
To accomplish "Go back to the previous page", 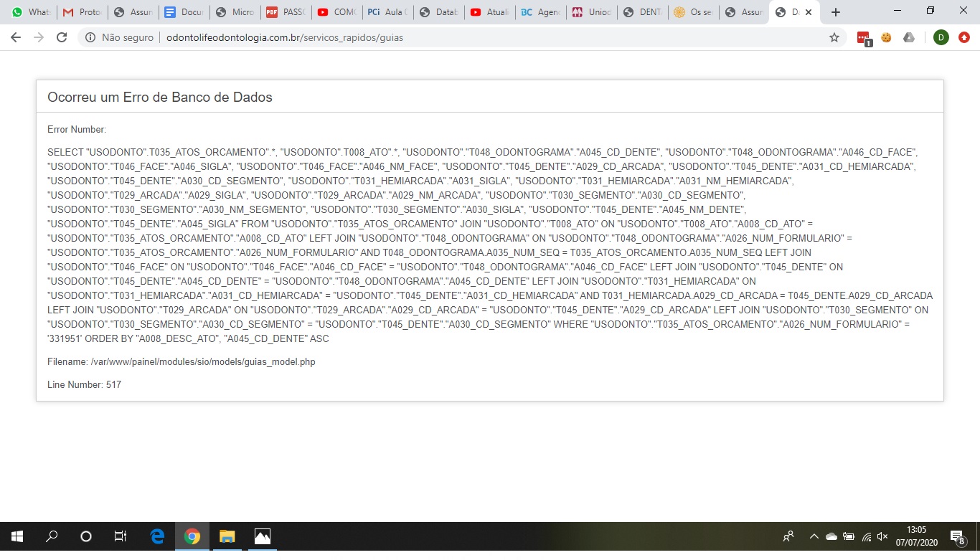I will pos(16,37).
